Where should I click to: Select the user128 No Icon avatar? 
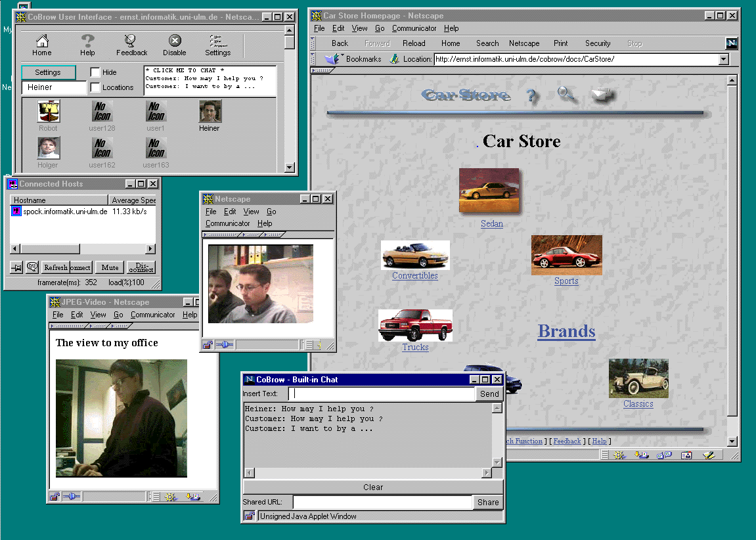(102, 112)
